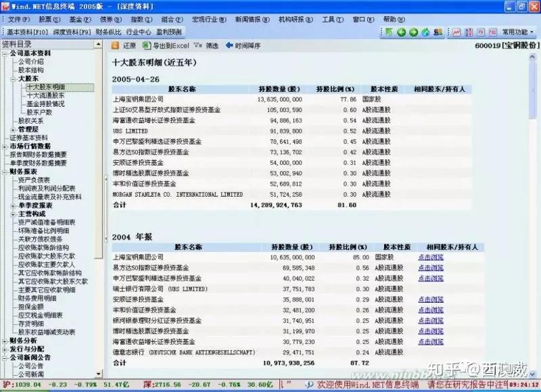Collapse the 财务报表 tree node

5,172
